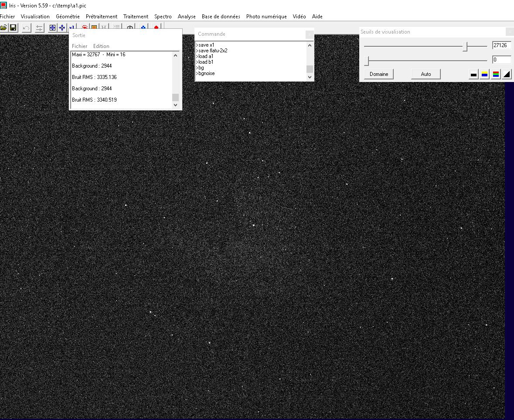Select the red-green-blue palette icon

click(x=496, y=74)
